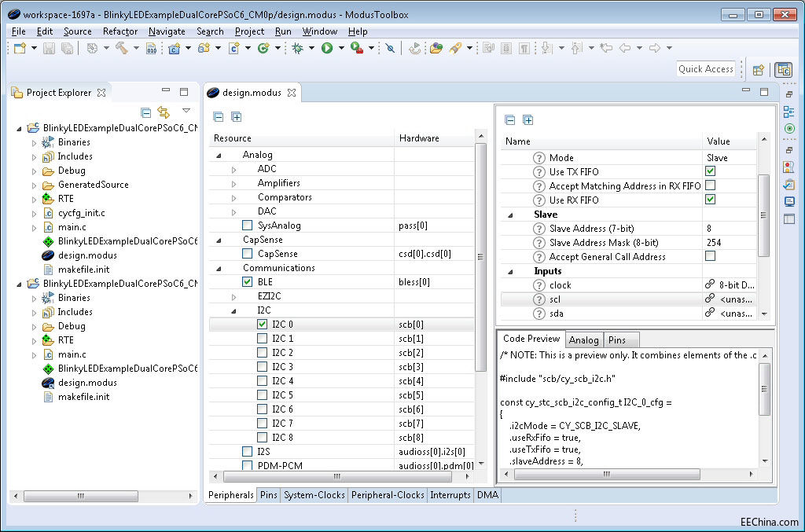805x532 pixels.
Task: Uncheck the BLE resource checkbox
Action: tap(248, 281)
